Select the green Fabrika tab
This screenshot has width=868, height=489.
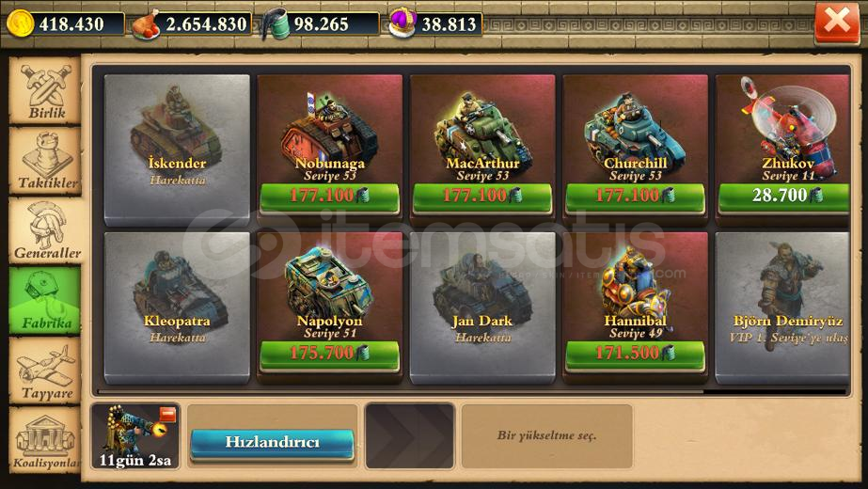click(45, 300)
